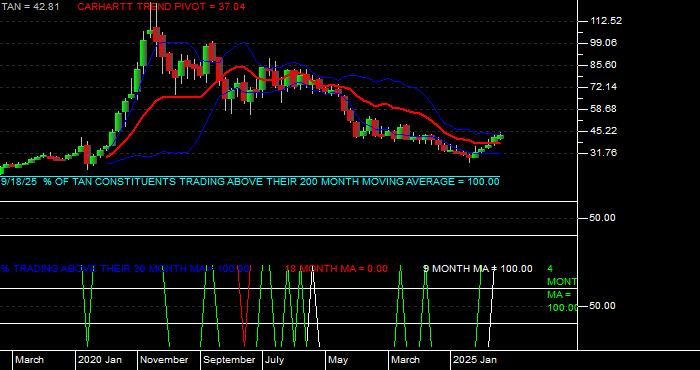This screenshot has width=700, height=370.
Task: Select the green 4 month MA label
Action: click(562, 288)
